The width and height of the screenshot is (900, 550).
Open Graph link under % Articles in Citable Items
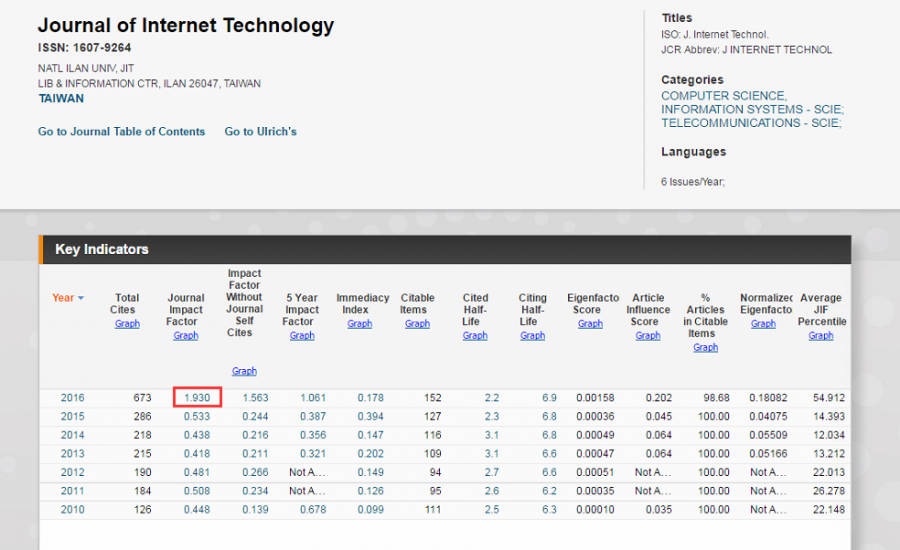click(705, 347)
